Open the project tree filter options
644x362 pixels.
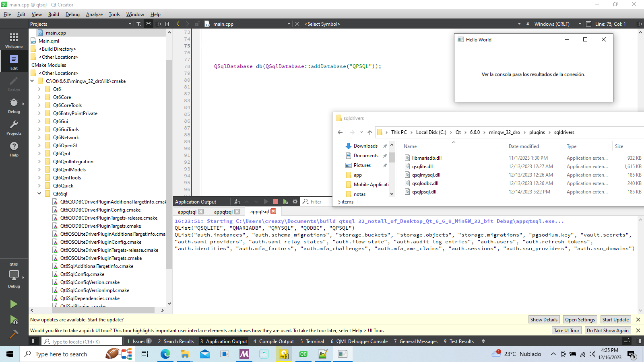(139, 24)
